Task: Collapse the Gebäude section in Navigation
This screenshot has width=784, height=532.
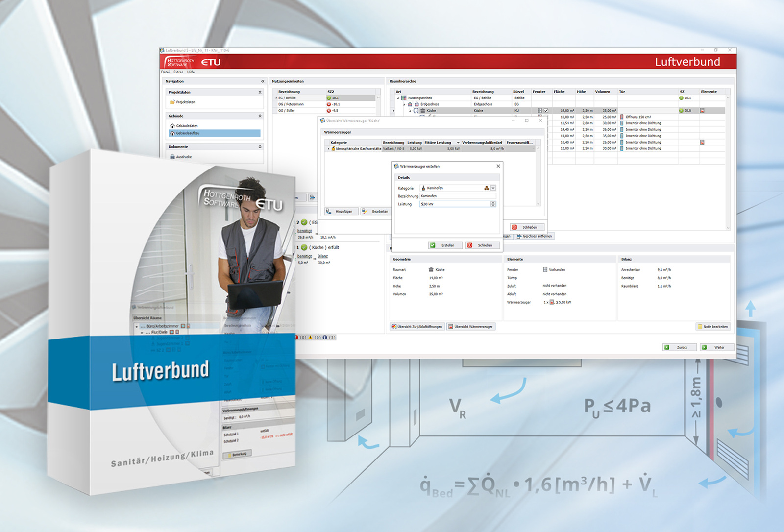Action: click(x=260, y=116)
